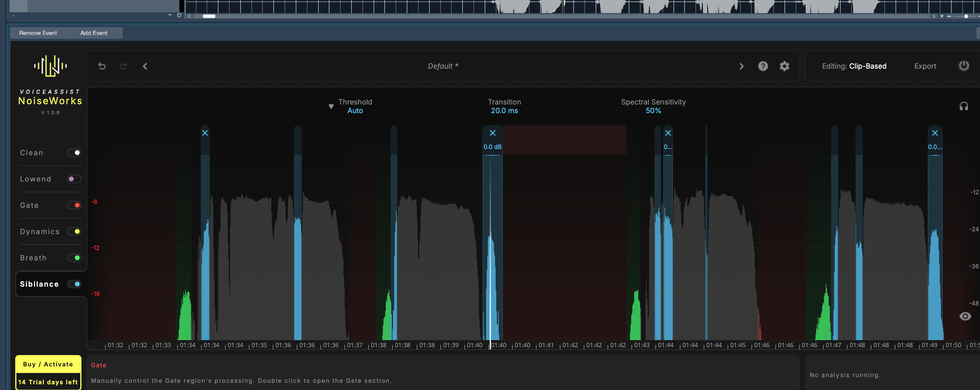
Task: Select the Gate section tab
Action: tap(29, 205)
